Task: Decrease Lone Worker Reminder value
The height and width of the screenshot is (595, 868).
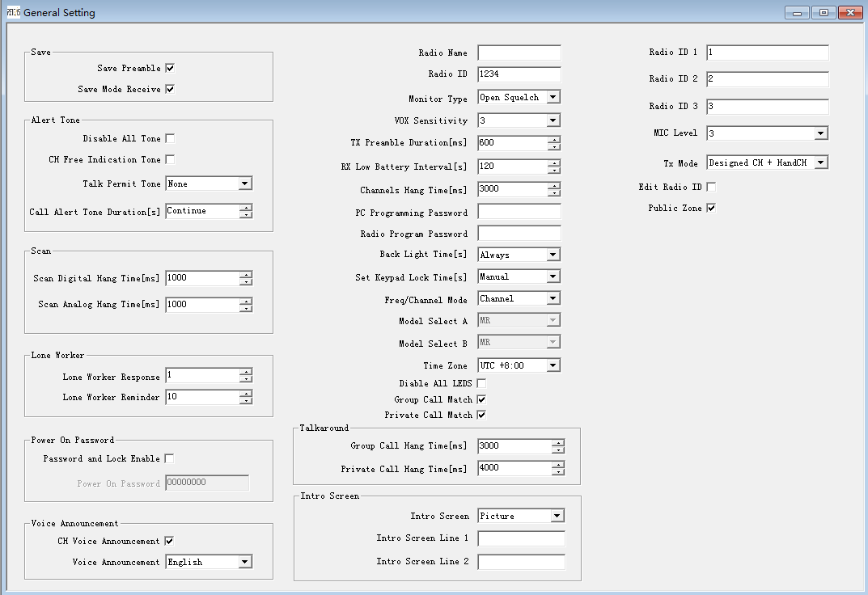Action: click(x=246, y=401)
